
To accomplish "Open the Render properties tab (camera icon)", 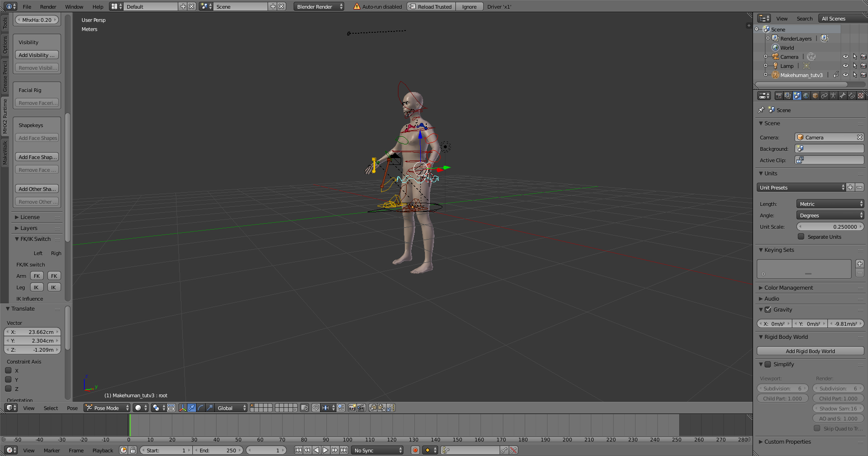I will 779,96.
